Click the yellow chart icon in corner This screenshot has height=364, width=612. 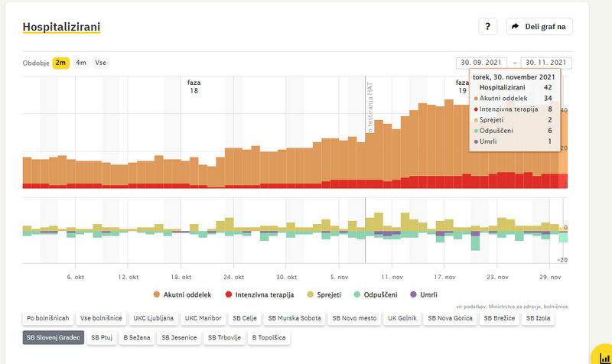(601, 356)
